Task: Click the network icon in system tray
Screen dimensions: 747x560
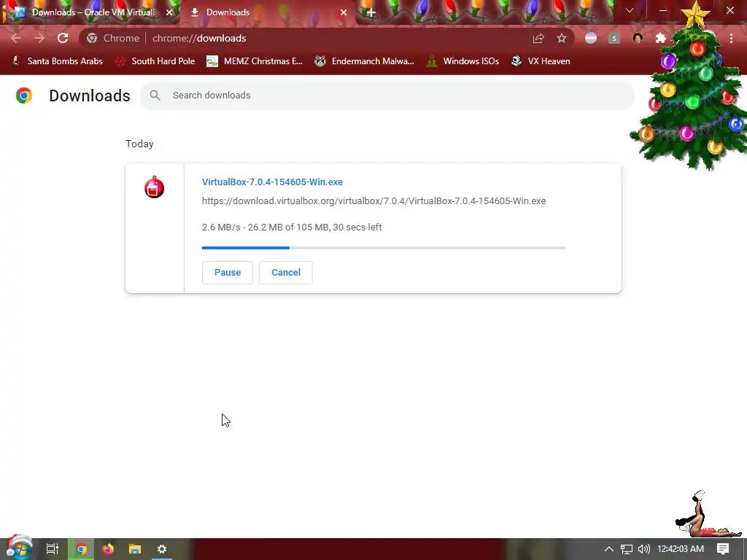Action: tap(627, 549)
